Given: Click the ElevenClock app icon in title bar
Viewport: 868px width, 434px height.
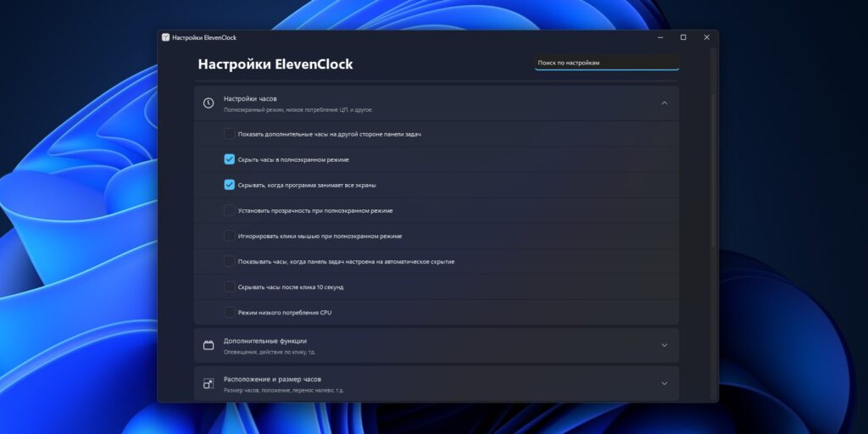Looking at the screenshot, I should [x=165, y=37].
